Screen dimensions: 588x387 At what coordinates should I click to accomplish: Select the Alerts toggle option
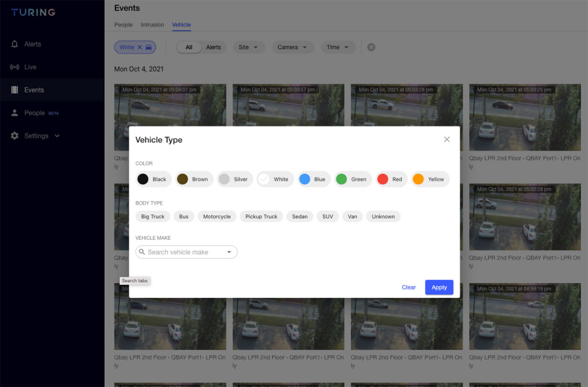[x=213, y=47]
